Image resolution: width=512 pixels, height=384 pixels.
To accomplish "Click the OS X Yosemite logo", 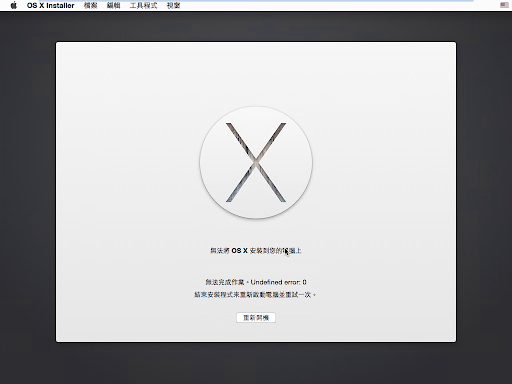I will tap(256, 162).
